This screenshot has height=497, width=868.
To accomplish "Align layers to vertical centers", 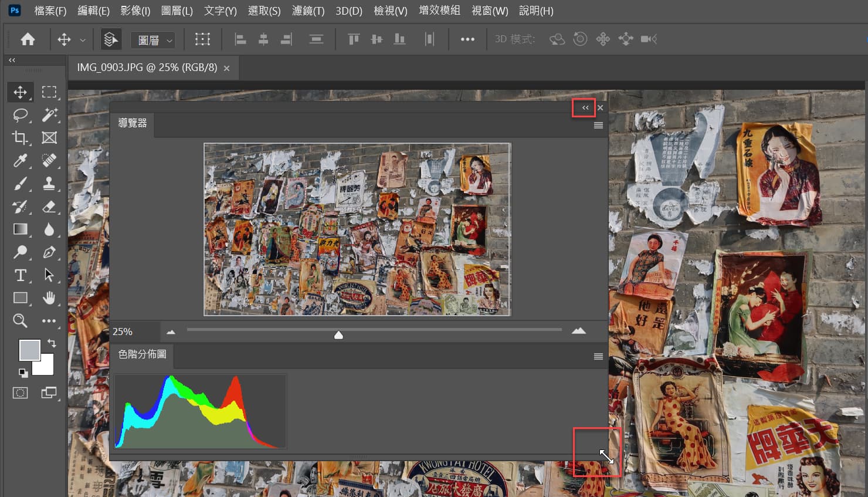I will click(377, 39).
